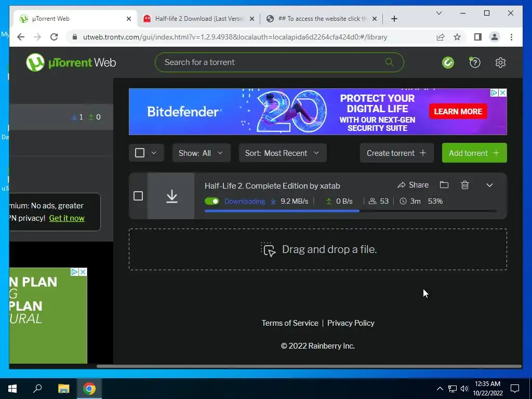Toggle off the Half-Life 2 download switch
Screen dimensions: 532x399
coord(212,201)
